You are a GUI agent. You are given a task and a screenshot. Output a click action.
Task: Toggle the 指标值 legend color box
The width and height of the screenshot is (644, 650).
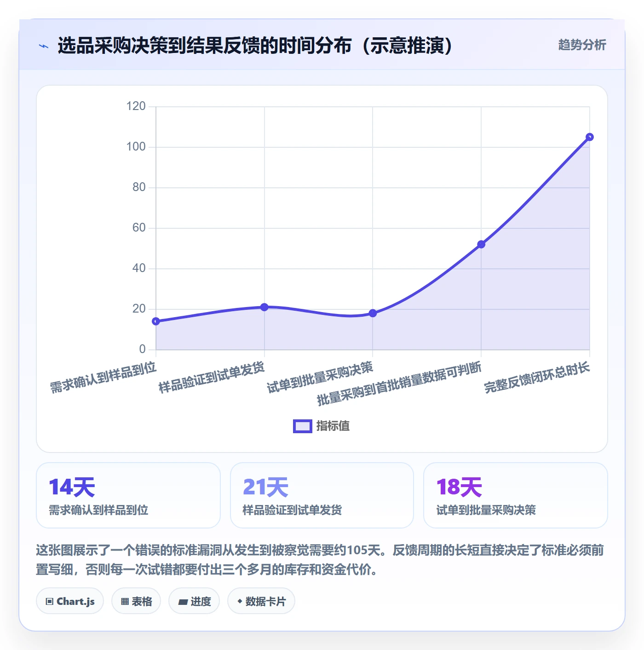pyautogui.click(x=302, y=426)
